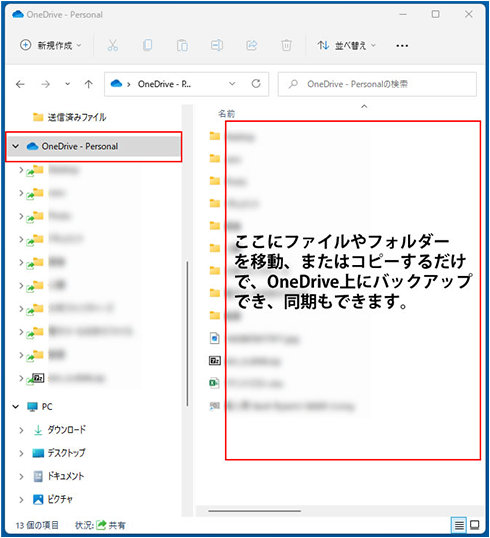
Task: Click the OneDrive - P... address path
Action: click(x=164, y=84)
